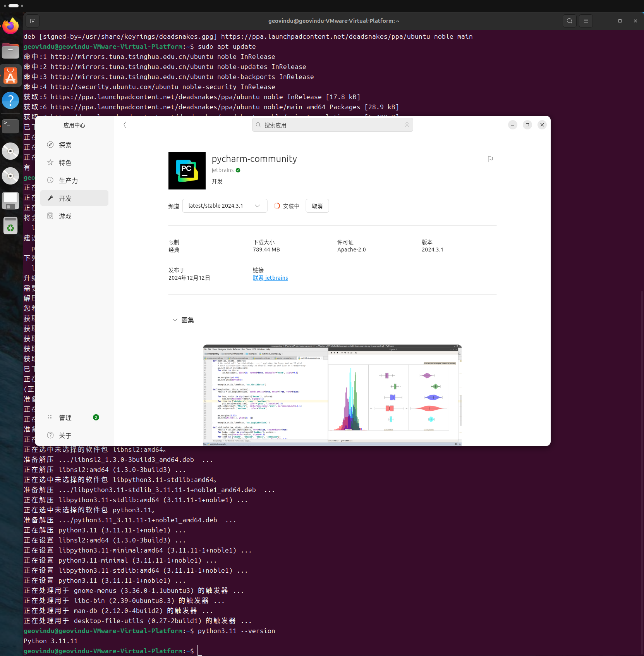Open the PyCharm screenshot in the gallery
Image resolution: width=644 pixels, height=656 pixels.
point(332,395)
